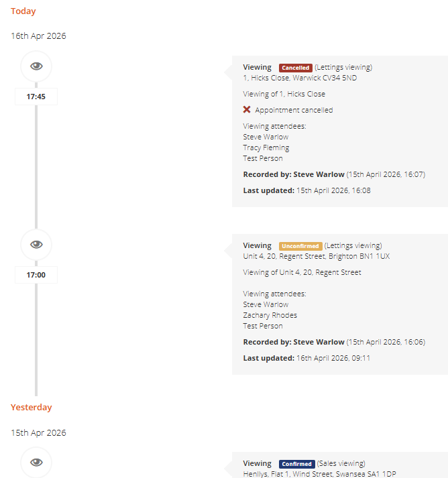
Task: Click the orange Unconfirmed status badge
Action: click(300, 246)
